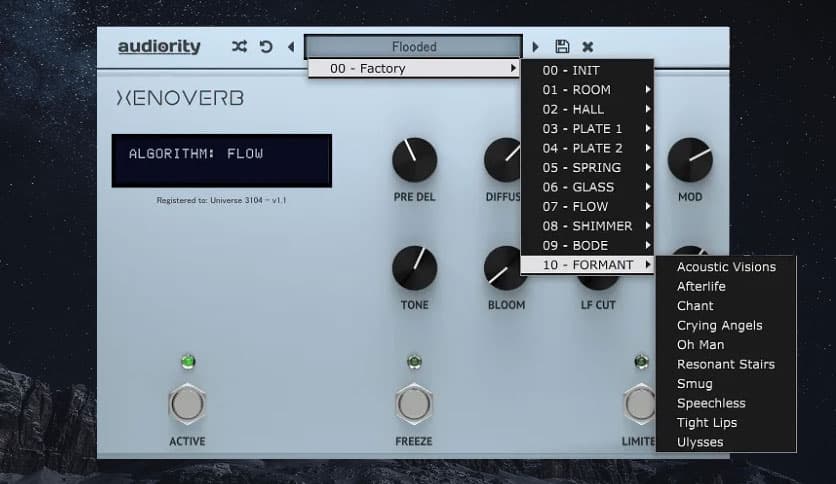Click the LED above FREEZE
Screen dimensions: 836x484
pos(414,362)
